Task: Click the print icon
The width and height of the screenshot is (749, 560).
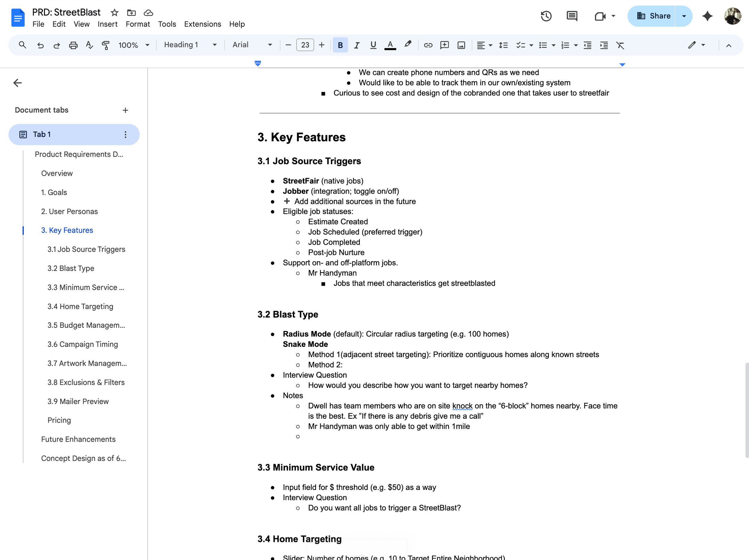Action: (x=73, y=45)
